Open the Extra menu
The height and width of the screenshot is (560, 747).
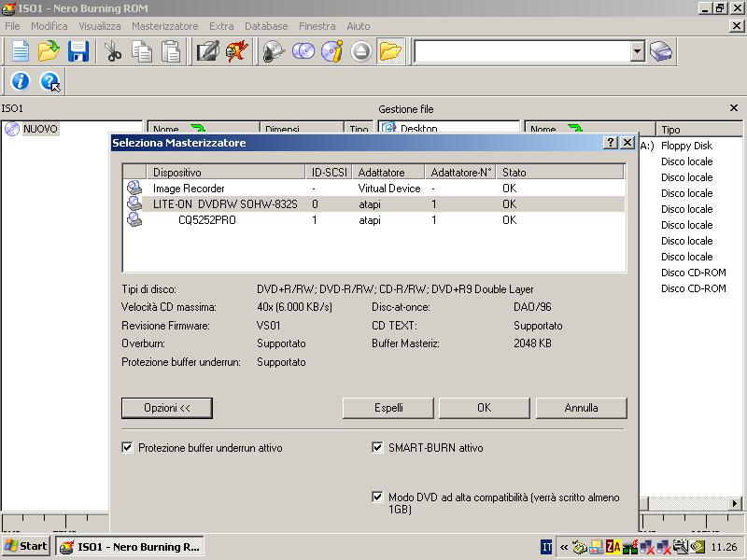point(221,26)
